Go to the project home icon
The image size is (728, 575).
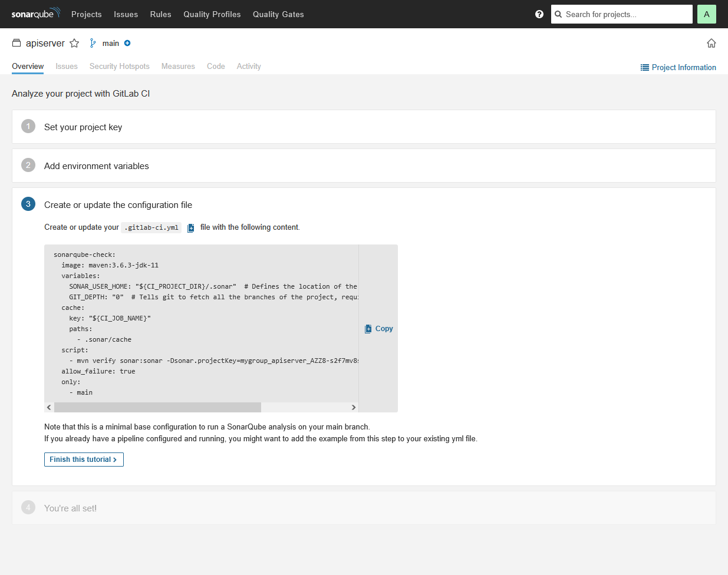pyautogui.click(x=711, y=43)
